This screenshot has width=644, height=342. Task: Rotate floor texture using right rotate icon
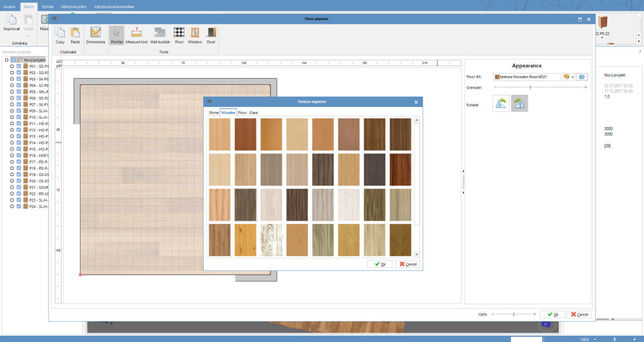pos(519,104)
